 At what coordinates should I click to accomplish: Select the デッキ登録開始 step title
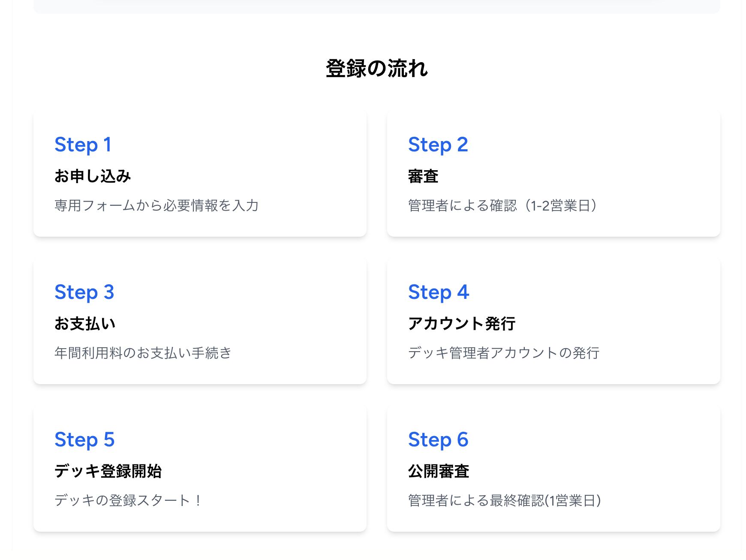108,471
